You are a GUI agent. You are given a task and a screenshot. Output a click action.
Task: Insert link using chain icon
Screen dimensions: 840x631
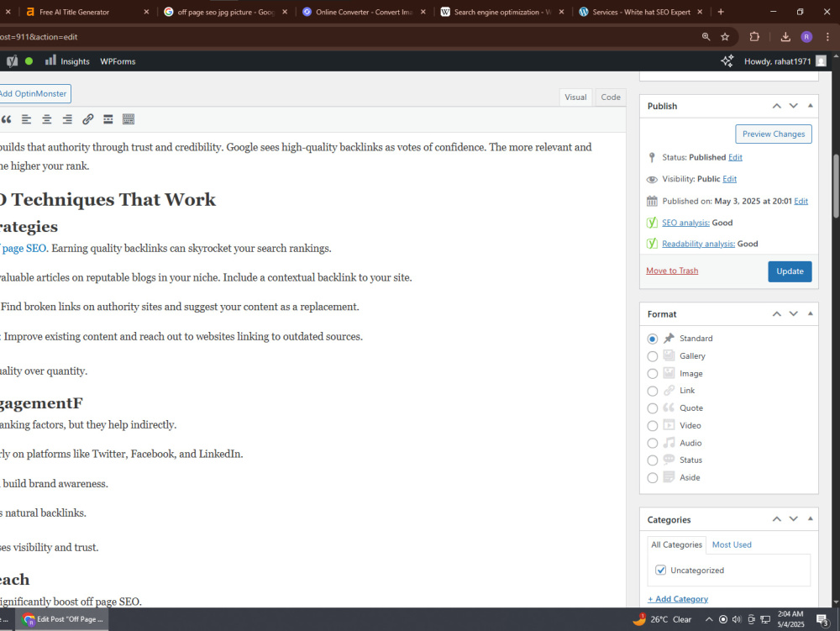pyautogui.click(x=87, y=119)
